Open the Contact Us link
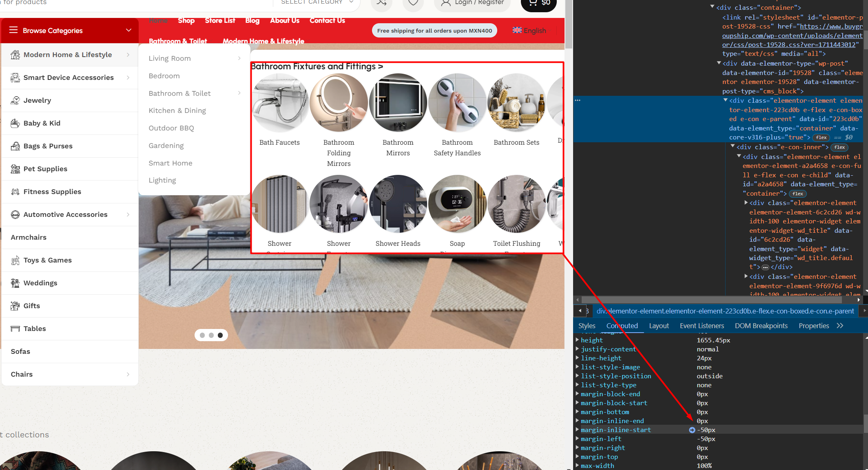This screenshot has width=868, height=470. click(327, 20)
